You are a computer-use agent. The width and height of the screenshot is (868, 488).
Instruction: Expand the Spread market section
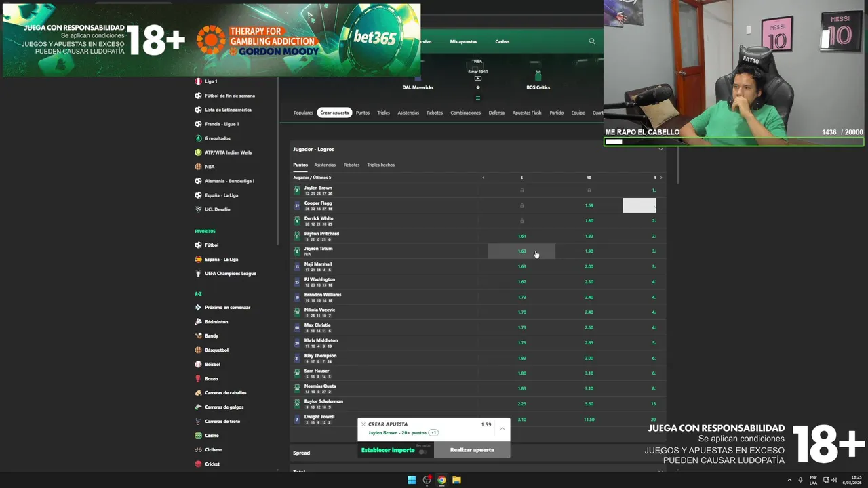(x=477, y=453)
